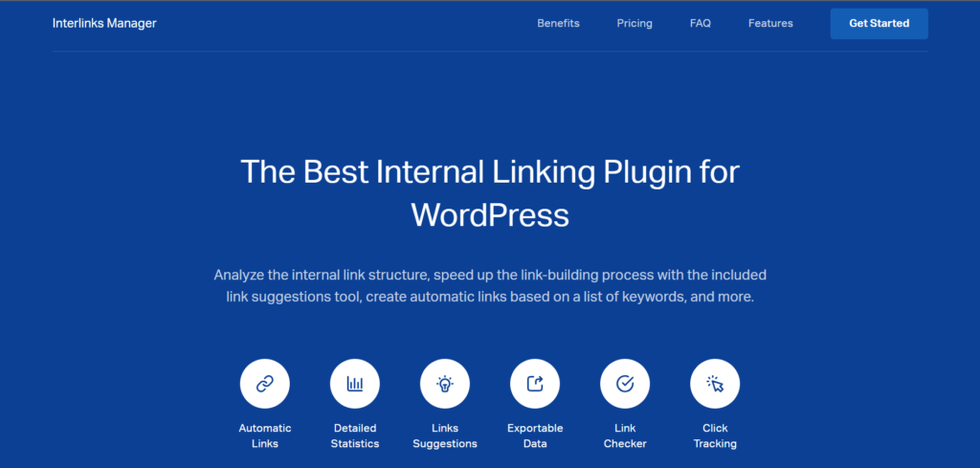
Task: Click the Link Checker checkmark icon
Action: 624,384
